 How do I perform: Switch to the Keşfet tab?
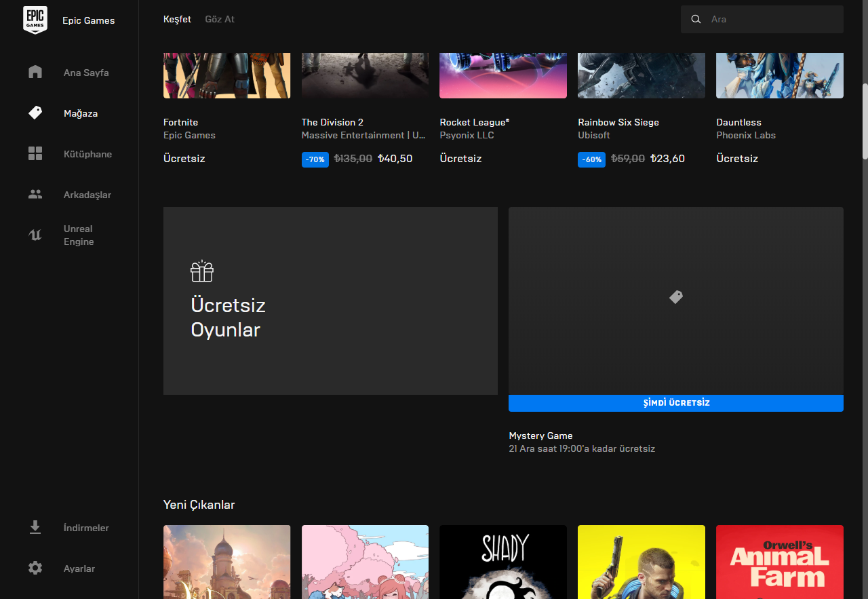point(177,19)
